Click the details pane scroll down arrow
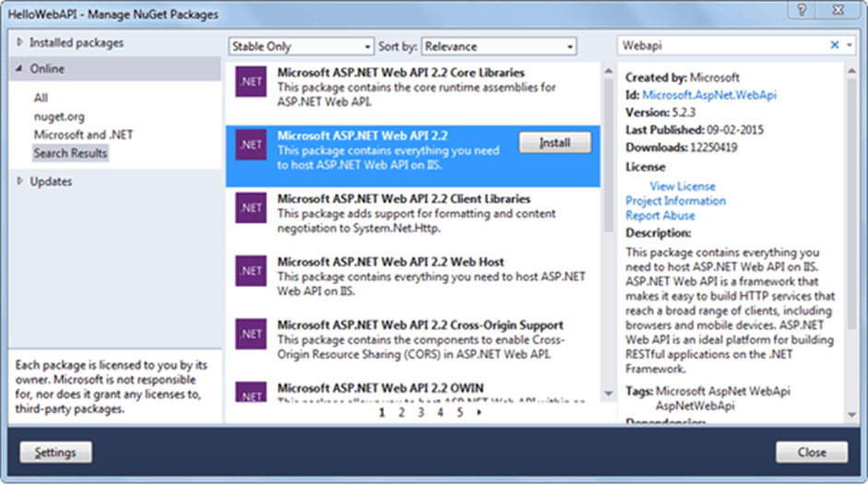This screenshot has width=868, height=485. (851, 415)
